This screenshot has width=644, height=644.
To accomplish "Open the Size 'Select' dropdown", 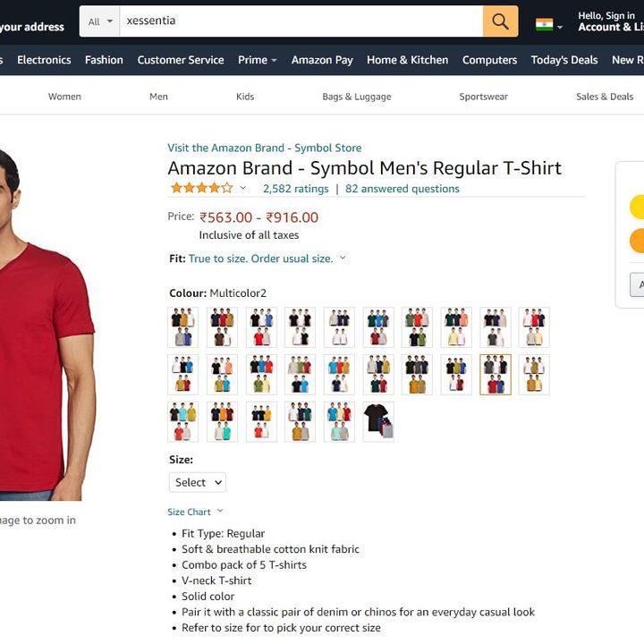I will tap(197, 482).
